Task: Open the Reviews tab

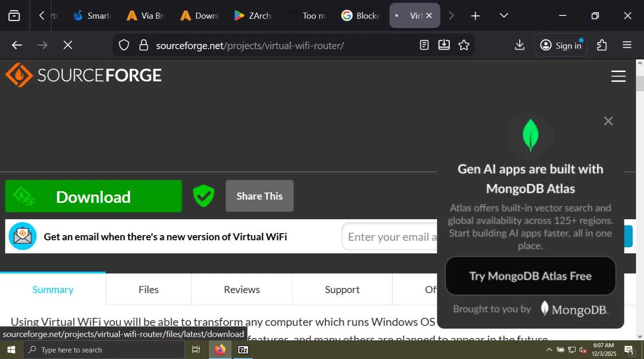Action: pyautogui.click(x=242, y=289)
